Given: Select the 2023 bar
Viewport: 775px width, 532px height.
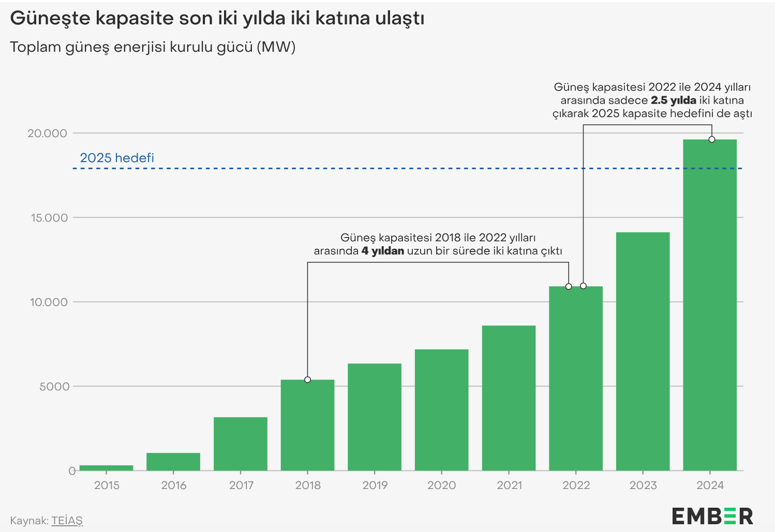Looking at the screenshot, I should point(643,351).
